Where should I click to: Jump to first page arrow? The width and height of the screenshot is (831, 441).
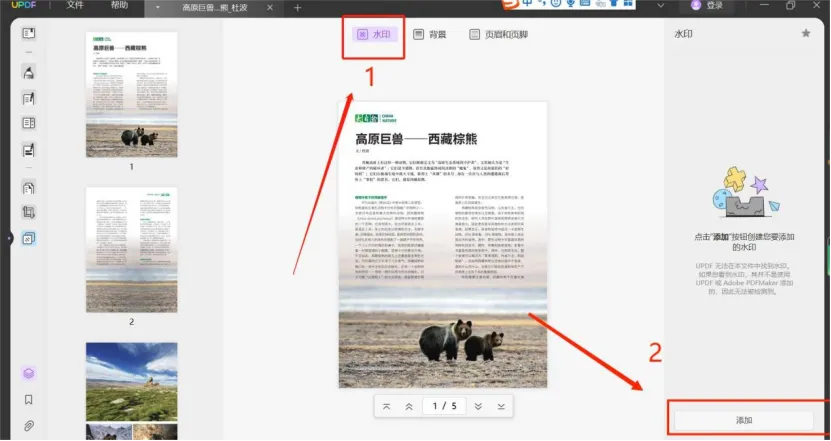pos(387,406)
